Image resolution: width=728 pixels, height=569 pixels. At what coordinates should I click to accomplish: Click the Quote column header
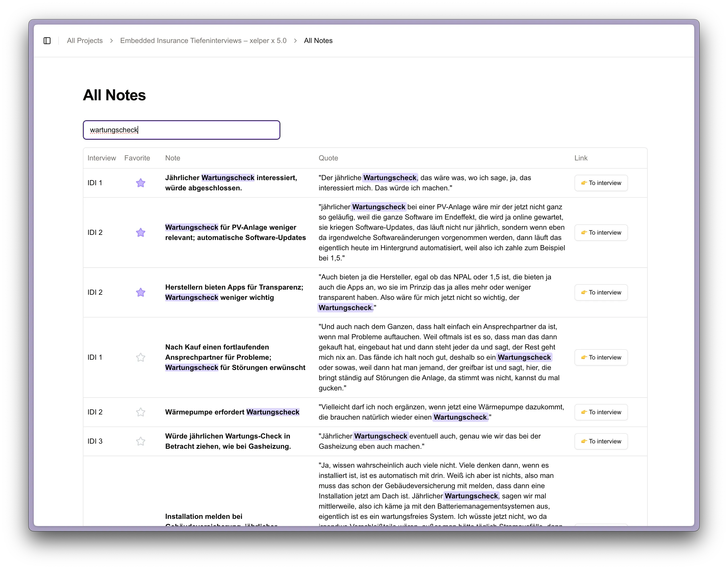(x=328, y=158)
